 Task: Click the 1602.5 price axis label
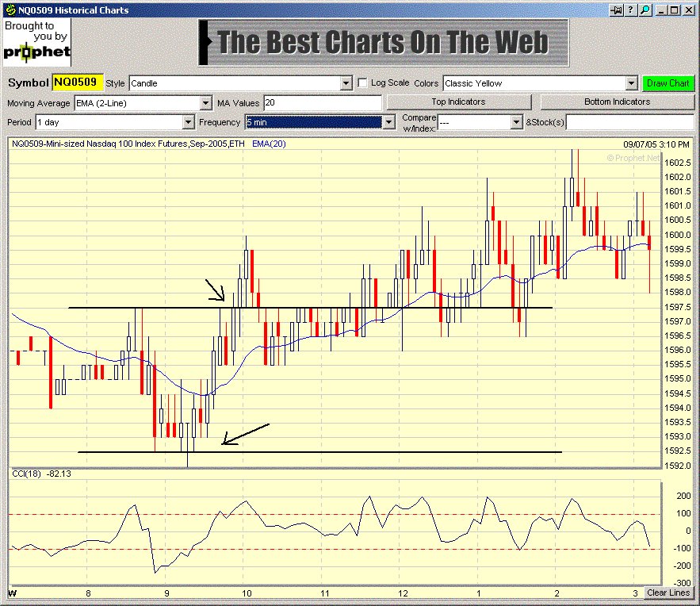pyautogui.click(x=678, y=163)
